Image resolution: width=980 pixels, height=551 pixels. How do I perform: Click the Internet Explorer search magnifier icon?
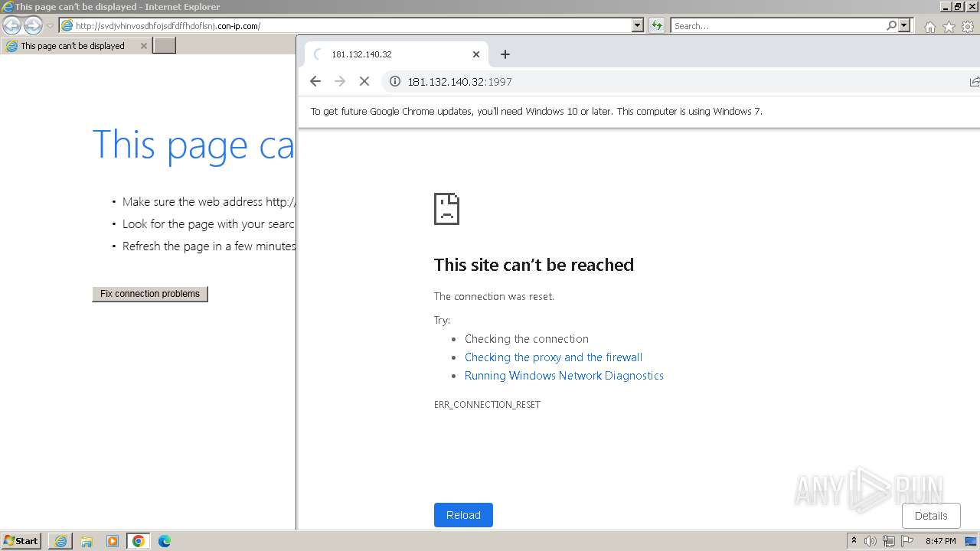(x=891, y=25)
